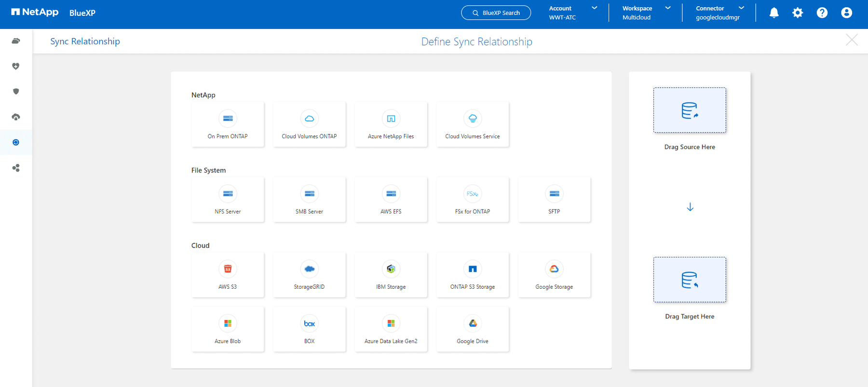The width and height of the screenshot is (868, 387).
Task: Click the Drag Source Here drop zone
Action: coord(690,110)
